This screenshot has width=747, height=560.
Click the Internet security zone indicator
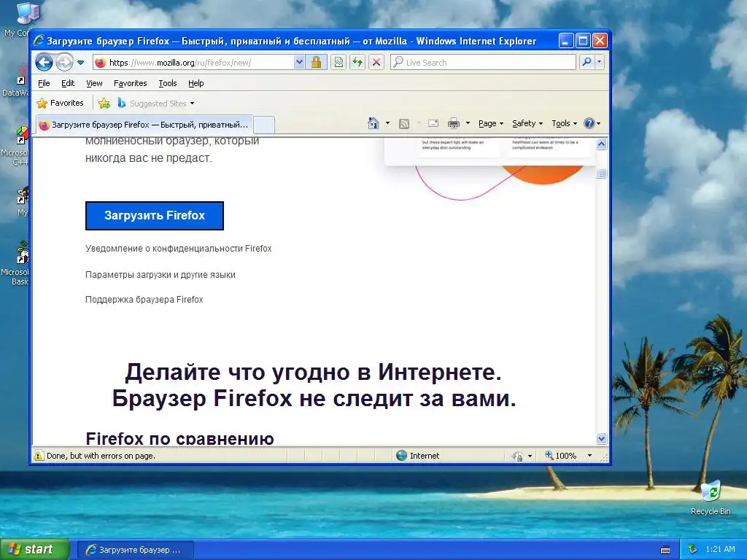click(x=418, y=456)
